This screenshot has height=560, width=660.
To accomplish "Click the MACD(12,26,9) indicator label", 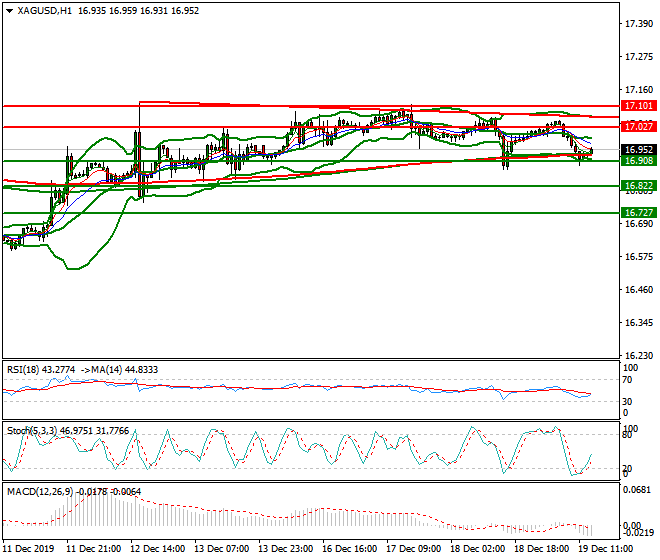I will click(40, 491).
